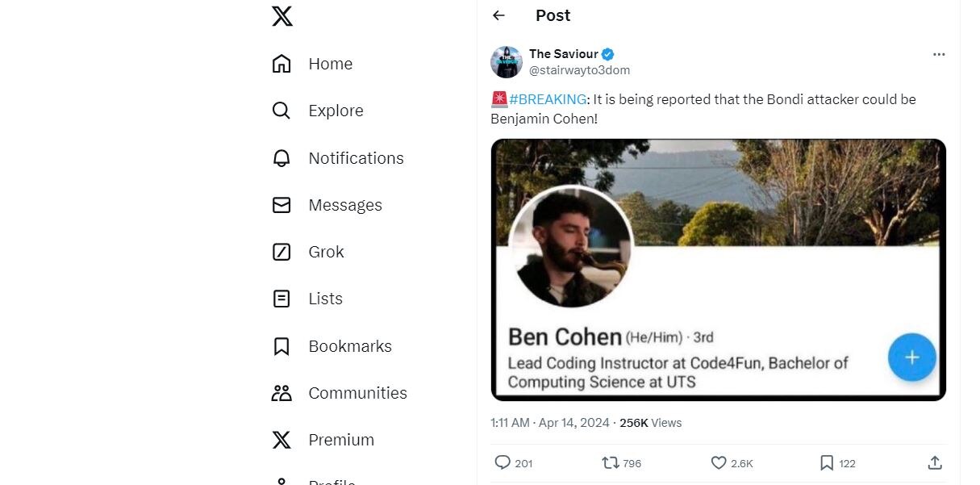Reply using the speech bubble icon
Viewport: 980px width, 485px height.
click(501, 462)
